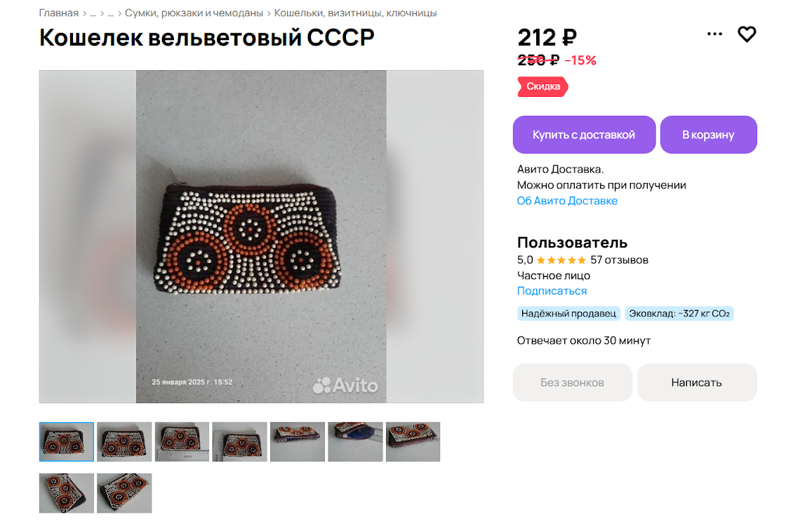This screenshot has width=812, height=526.
Task: Open the 57 отзывов reviews
Action: pos(620,260)
